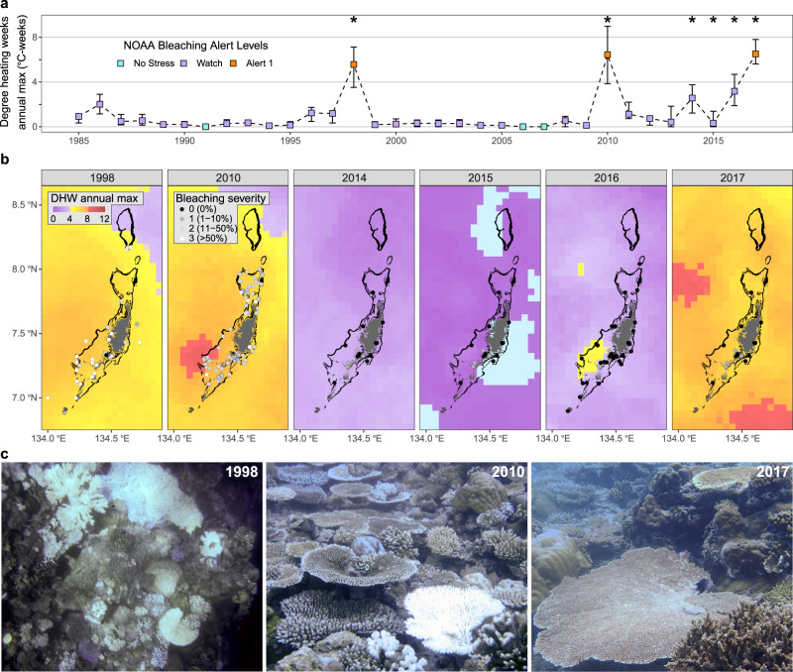793x672 pixels.
Task: Select the 1998 map panel header
Action: [x=102, y=178]
